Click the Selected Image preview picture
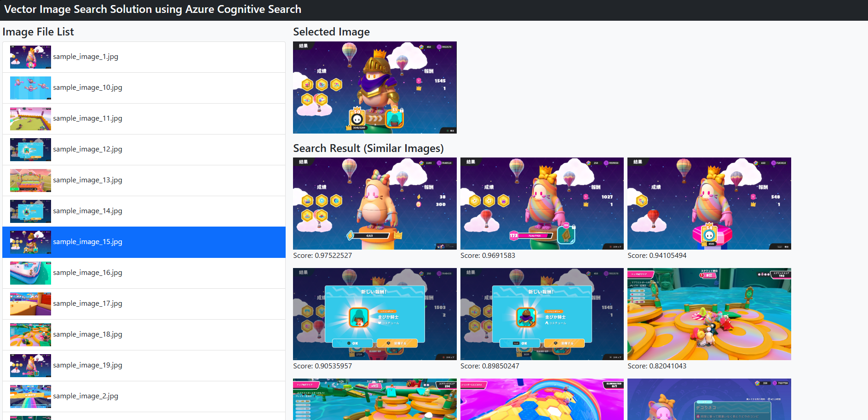Image resolution: width=868 pixels, height=420 pixels. click(375, 87)
